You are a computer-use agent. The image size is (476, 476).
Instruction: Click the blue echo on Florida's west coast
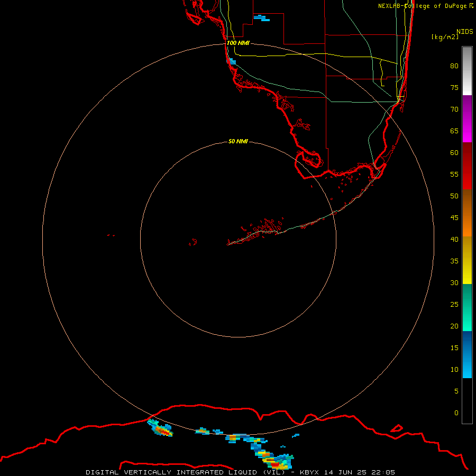point(231,61)
